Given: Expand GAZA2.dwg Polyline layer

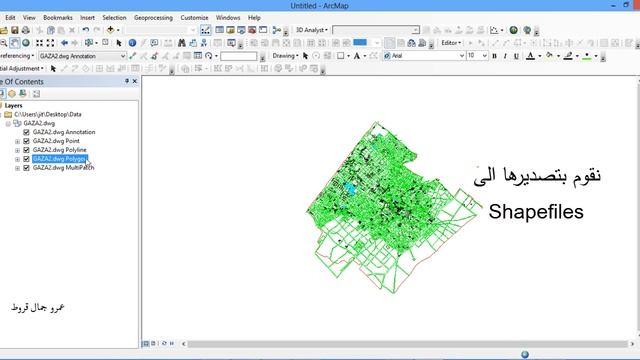Looking at the screenshot, I should tap(17, 150).
